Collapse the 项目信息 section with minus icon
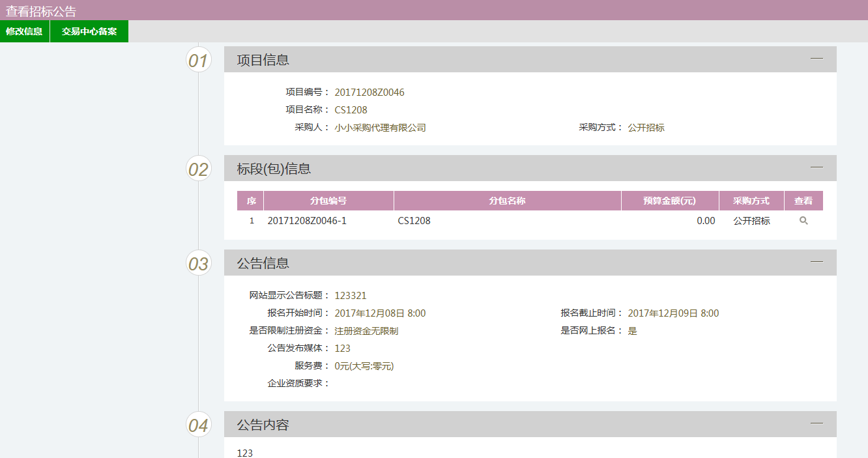 (x=817, y=59)
